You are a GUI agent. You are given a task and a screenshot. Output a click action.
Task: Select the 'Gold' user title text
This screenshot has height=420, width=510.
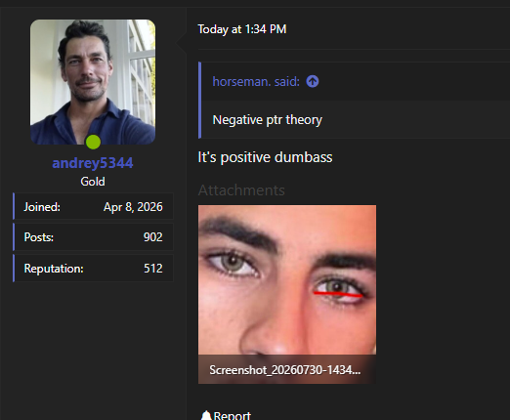[93, 182]
